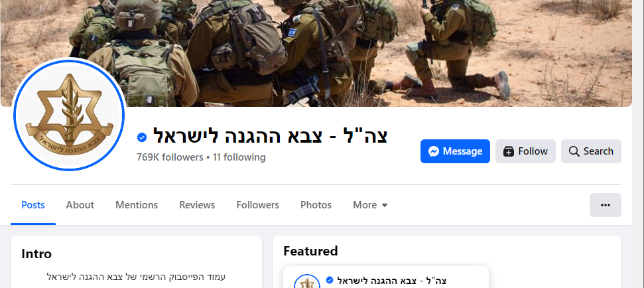644x288 pixels.
Task: Open the About tab
Action: tap(80, 205)
